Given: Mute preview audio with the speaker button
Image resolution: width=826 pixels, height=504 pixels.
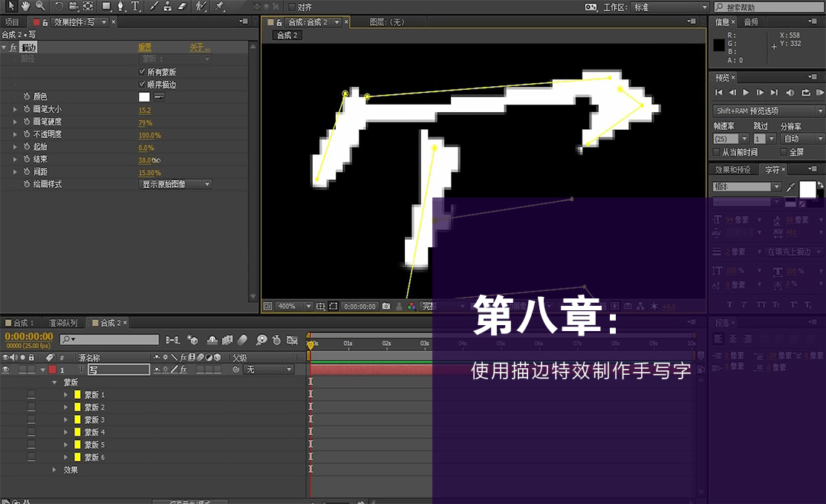Looking at the screenshot, I should [790, 93].
